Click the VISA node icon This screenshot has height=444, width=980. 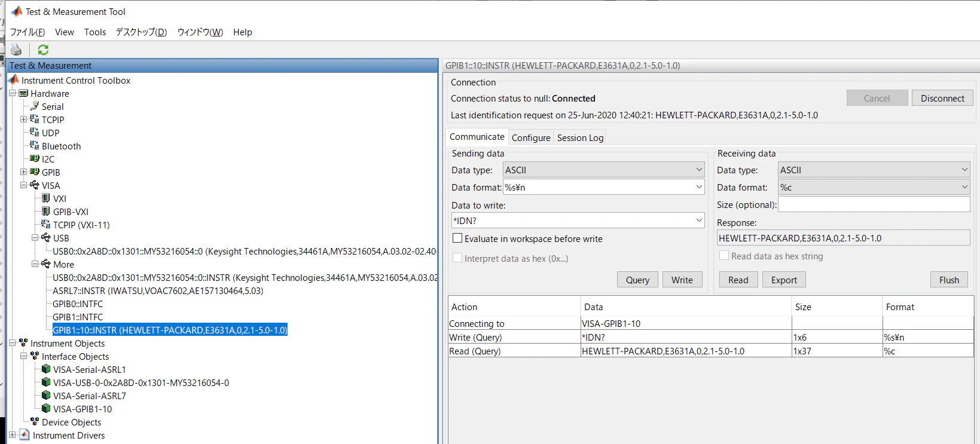coord(35,185)
